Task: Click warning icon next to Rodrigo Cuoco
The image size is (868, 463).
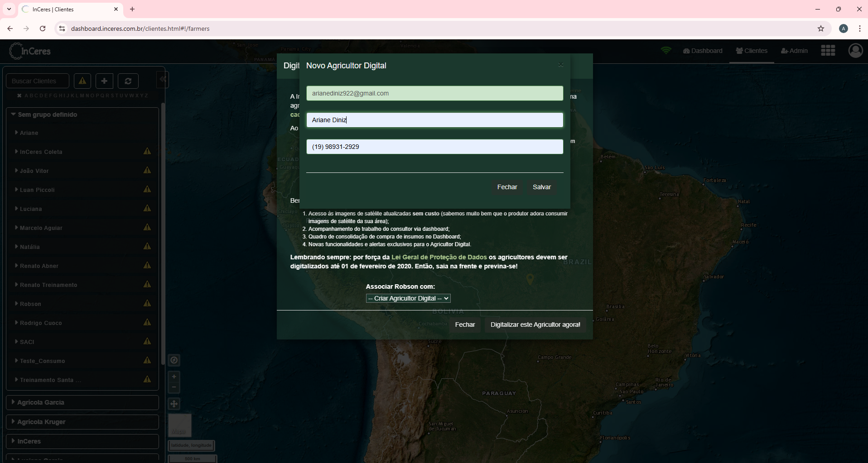Action: coord(147,322)
